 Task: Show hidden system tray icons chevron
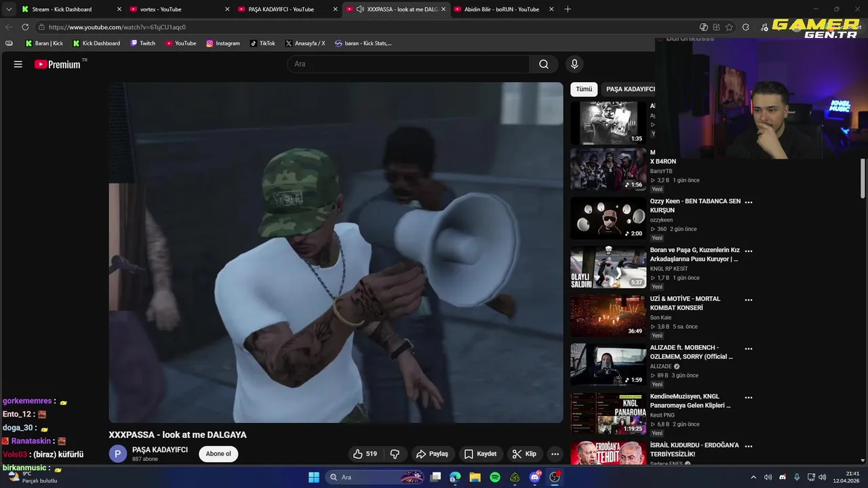tap(753, 477)
